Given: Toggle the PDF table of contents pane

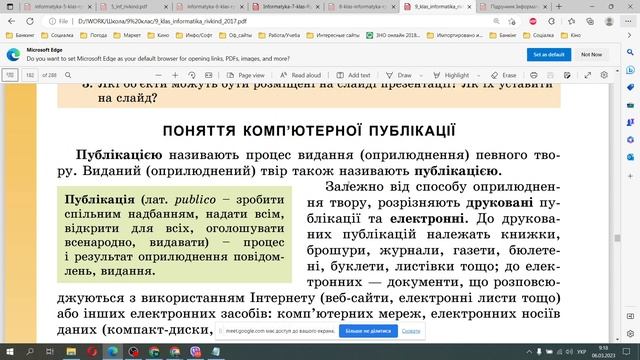Looking at the screenshot, I should 10,75.
